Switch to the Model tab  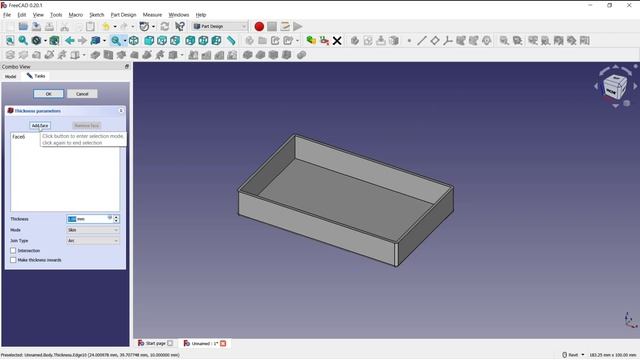[x=11, y=76]
